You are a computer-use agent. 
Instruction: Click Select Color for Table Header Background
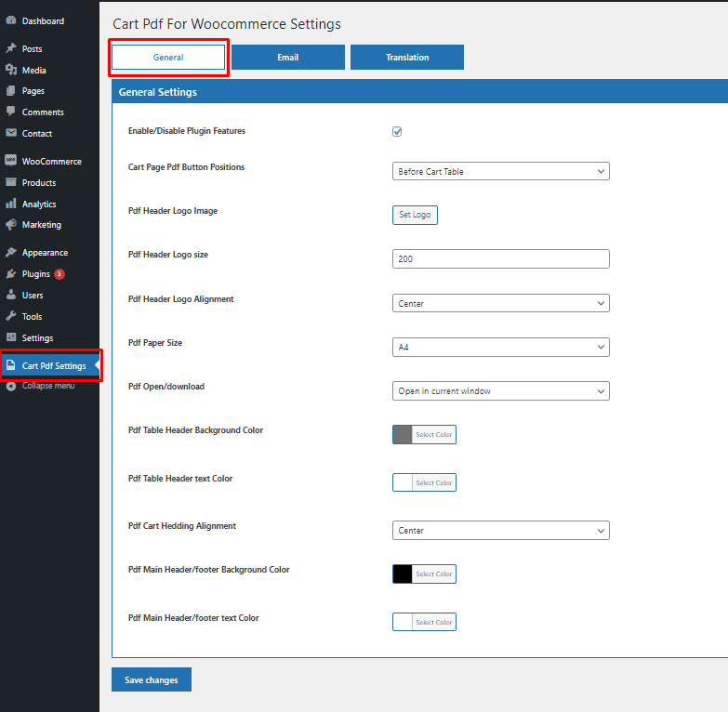pos(433,434)
